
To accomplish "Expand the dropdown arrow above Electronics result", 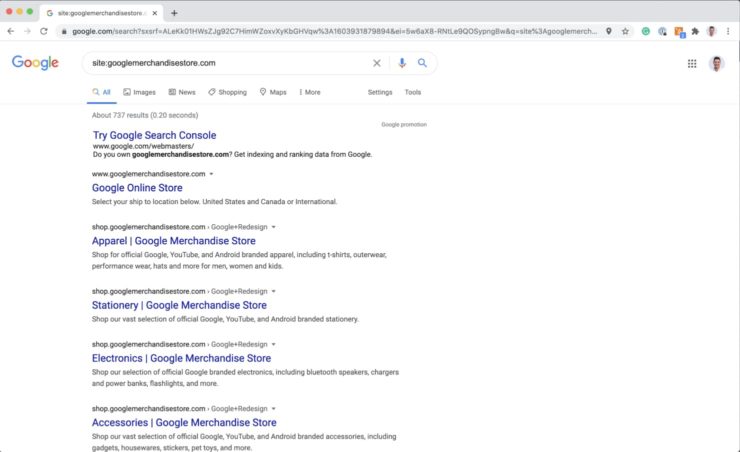I will click(x=273, y=344).
